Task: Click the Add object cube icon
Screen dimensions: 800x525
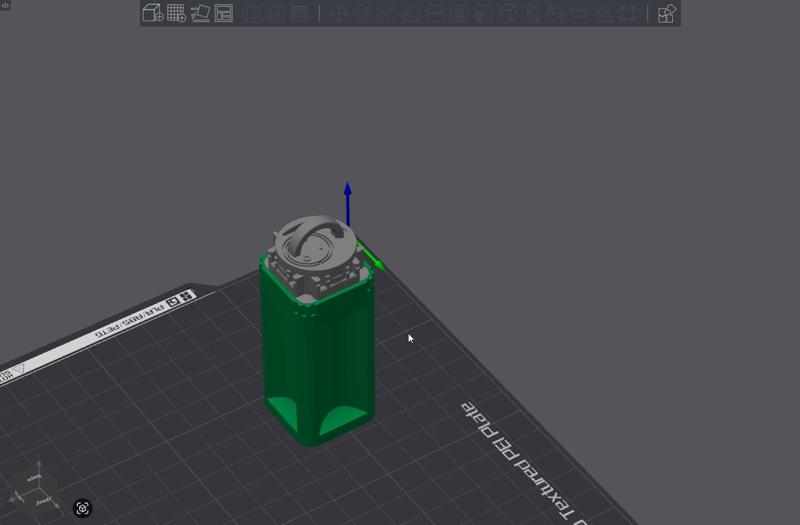Action: tap(152, 13)
